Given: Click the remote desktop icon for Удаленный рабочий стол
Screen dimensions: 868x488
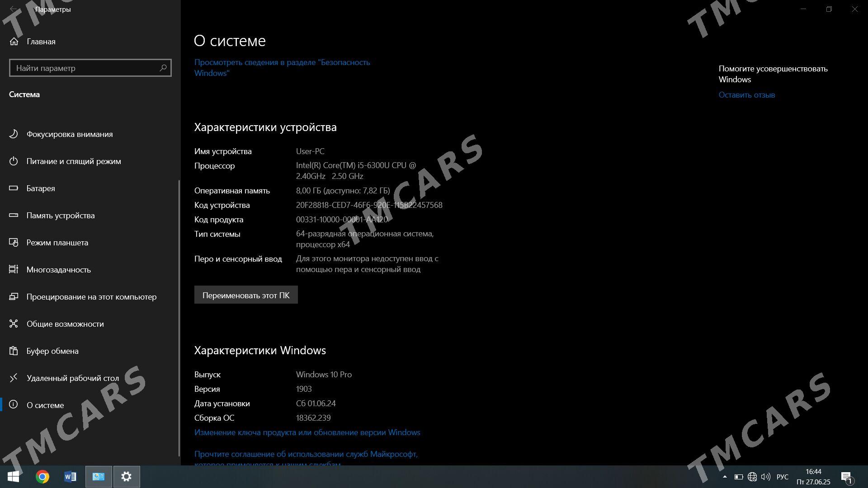Looking at the screenshot, I should pyautogui.click(x=14, y=378).
